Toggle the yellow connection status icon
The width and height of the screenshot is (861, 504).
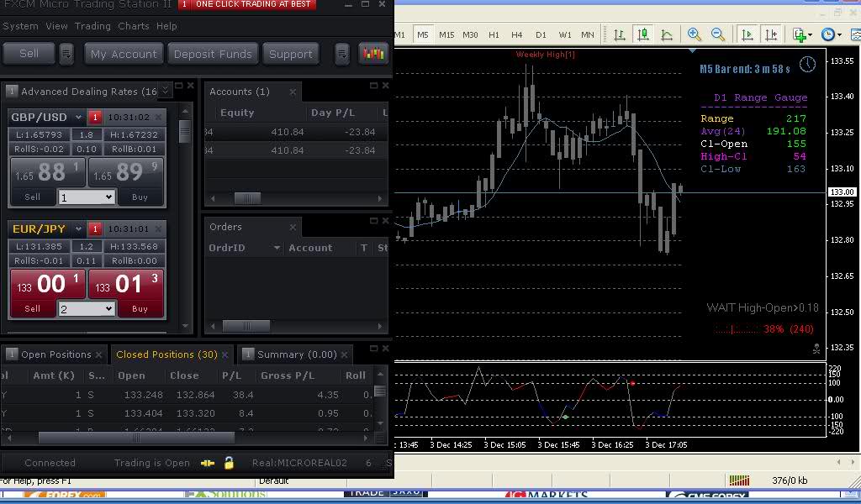(x=208, y=463)
